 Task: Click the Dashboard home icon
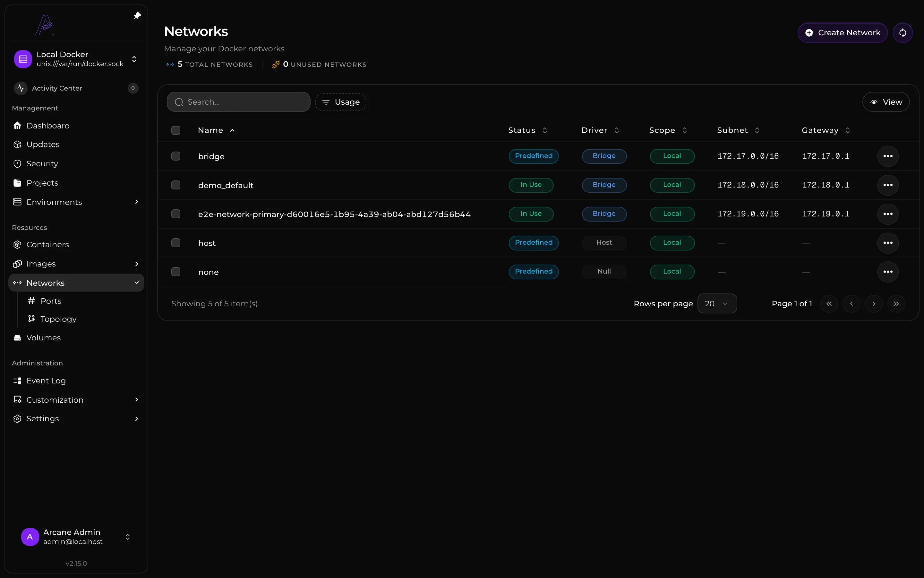17,125
